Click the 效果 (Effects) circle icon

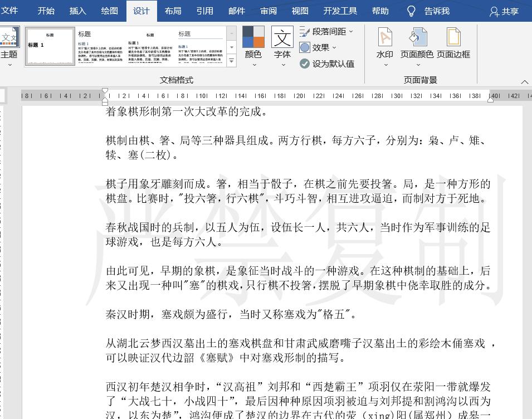pyautogui.click(x=305, y=47)
